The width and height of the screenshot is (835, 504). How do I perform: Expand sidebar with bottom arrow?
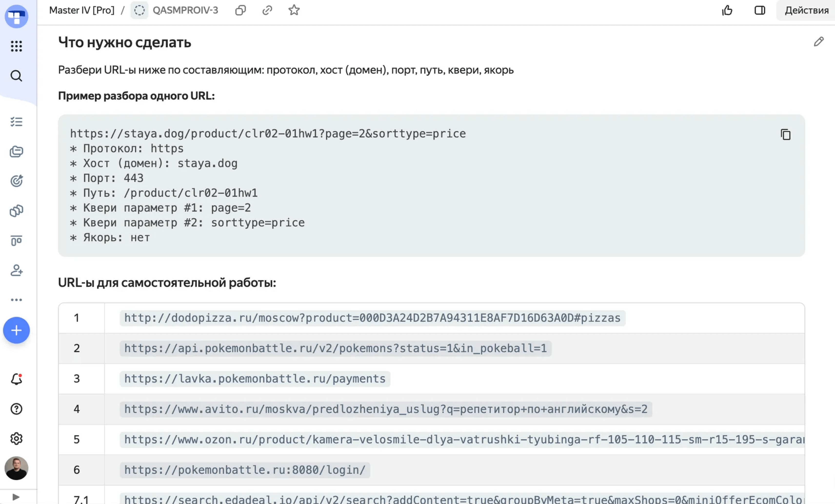(x=16, y=497)
